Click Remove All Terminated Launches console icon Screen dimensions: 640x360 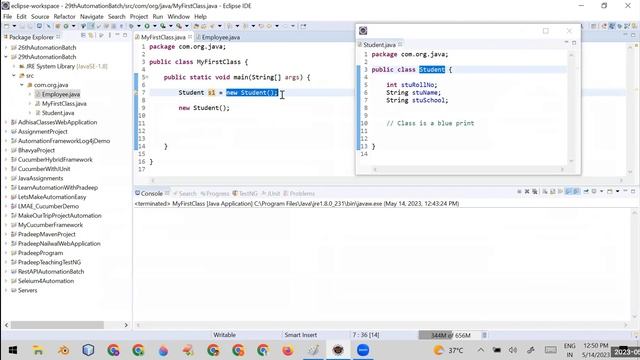tap(535, 191)
